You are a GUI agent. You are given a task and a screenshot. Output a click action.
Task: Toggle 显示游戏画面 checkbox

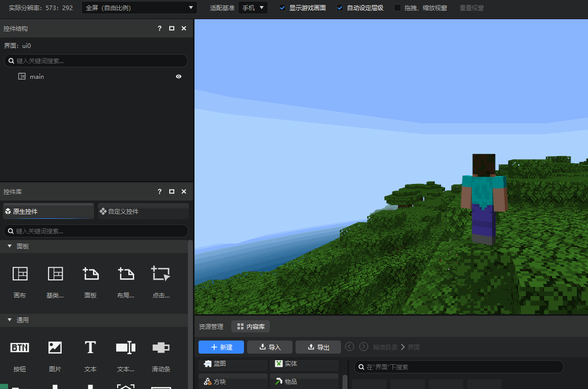pyautogui.click(x=282, y=8)
